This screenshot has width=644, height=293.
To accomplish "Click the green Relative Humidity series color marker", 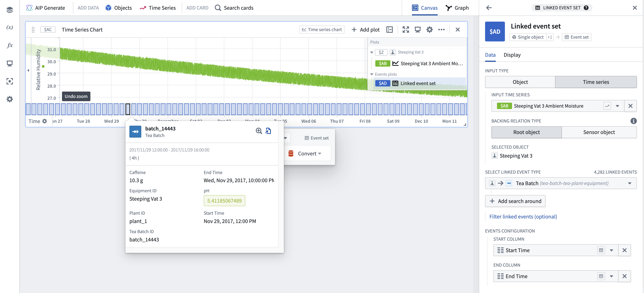I will click(43, 66).
